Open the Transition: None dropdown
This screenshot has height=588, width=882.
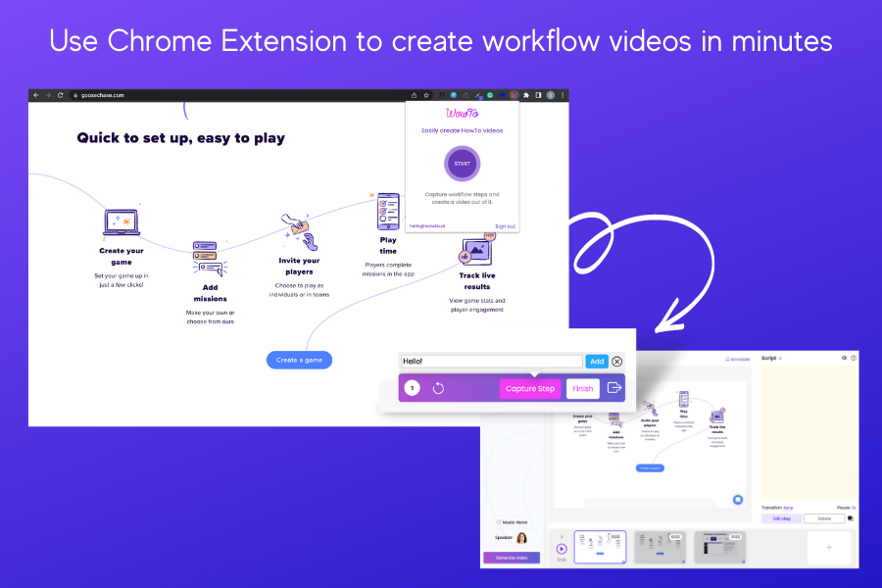[x=788, y=508]
